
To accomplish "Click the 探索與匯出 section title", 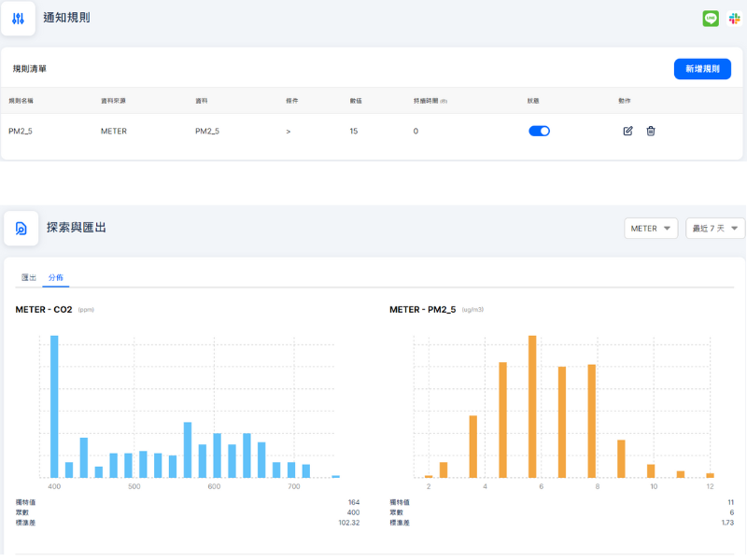I will click(x=77, y=228).
